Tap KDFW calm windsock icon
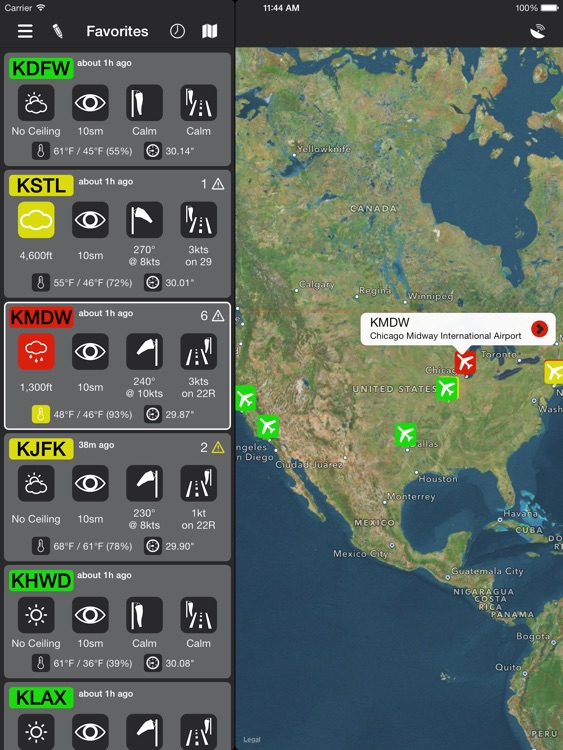The height and width of the screenshot is (750, 563). [x=144, y=103]
